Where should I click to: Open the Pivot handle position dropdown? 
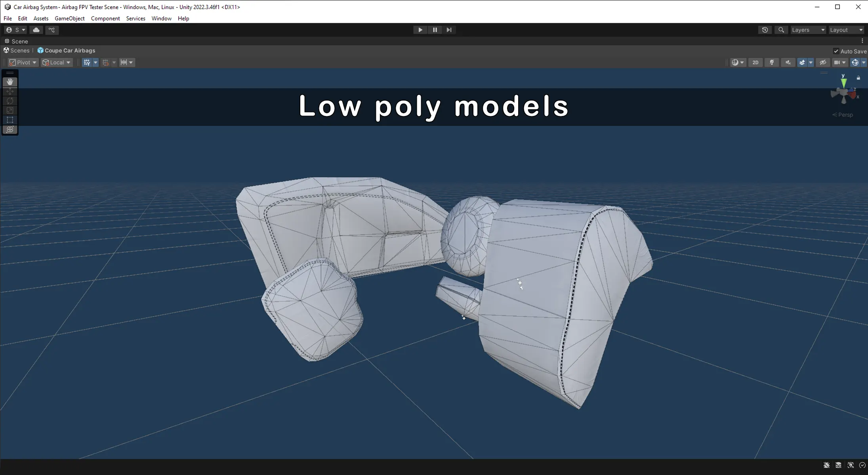(x=23, y=63)
